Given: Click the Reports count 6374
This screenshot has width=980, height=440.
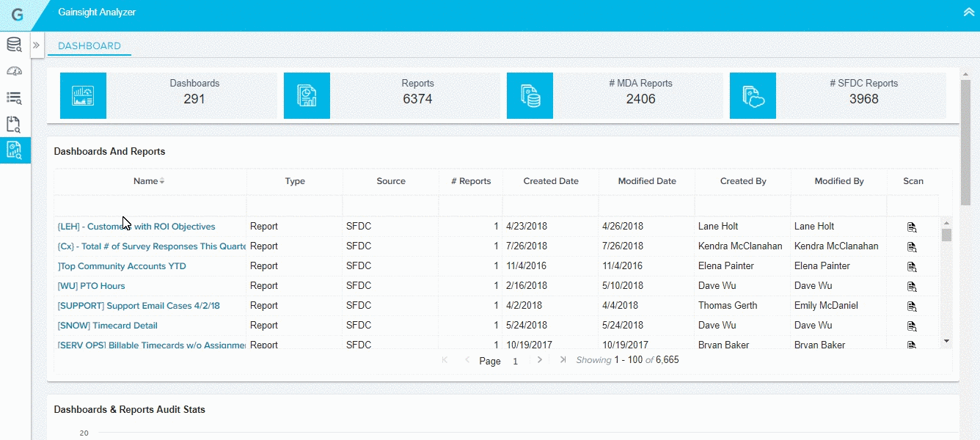Looking at the screenshot, I should (417, 99).
